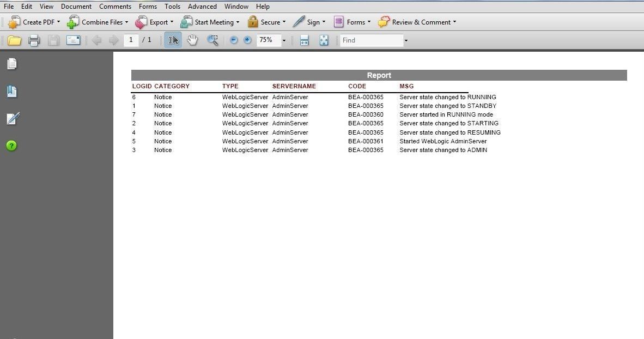644x339 pixels.
Task: Open the Comments menu
Action: (x=115, y=7)
